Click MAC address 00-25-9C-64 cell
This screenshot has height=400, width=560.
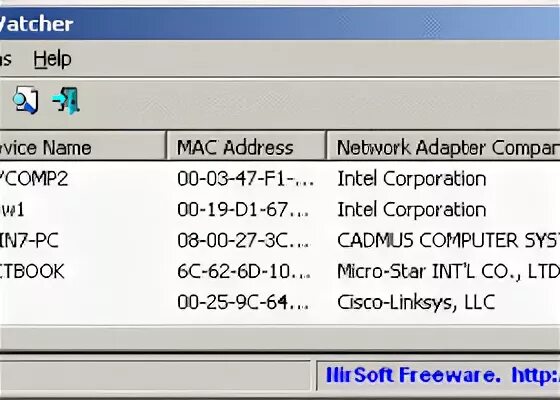(x=243, y=302)
